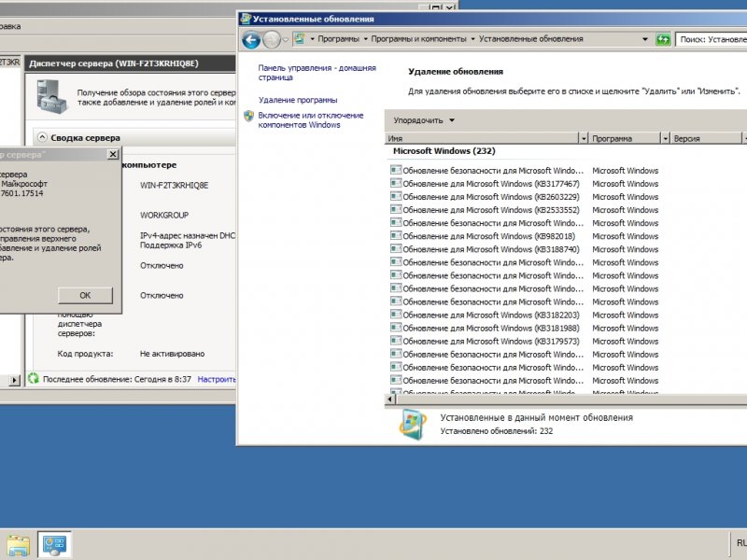
Task: Select the Программы breadcrumb
Action: pyautogui.click(x=338, y=39)
